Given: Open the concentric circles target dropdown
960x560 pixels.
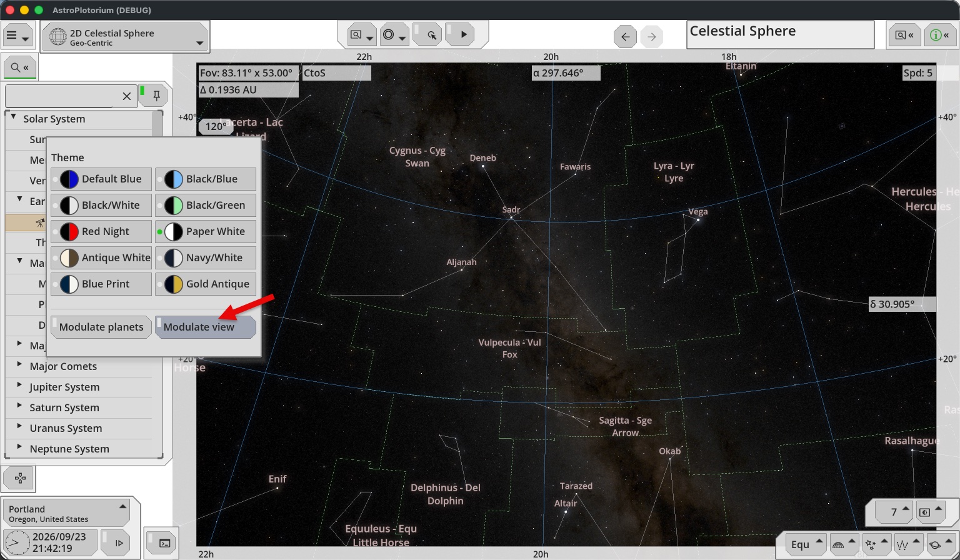Looking at the screenshot, I should 394,35.
